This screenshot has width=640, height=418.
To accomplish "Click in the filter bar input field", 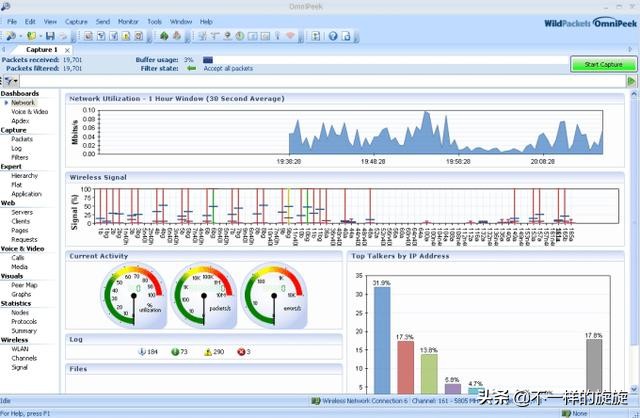I will pos(322,81).
